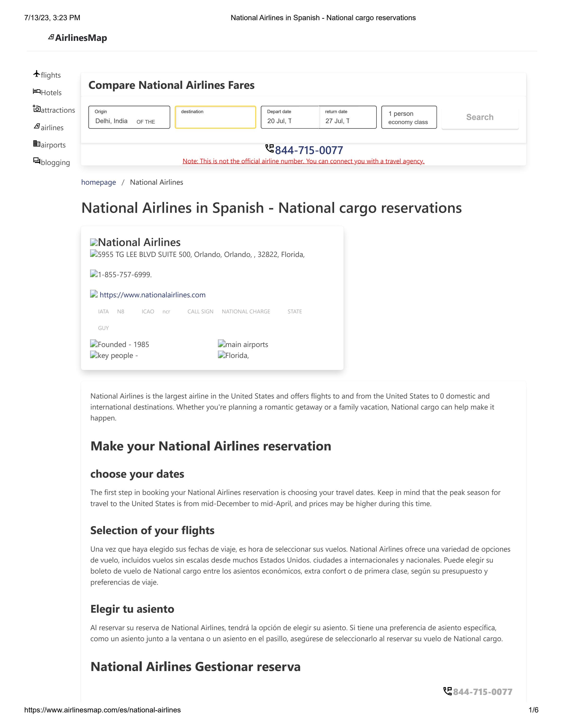Open the airports menu item
Image resolution: width=563 pixels, height=728 pixels.
49,145
